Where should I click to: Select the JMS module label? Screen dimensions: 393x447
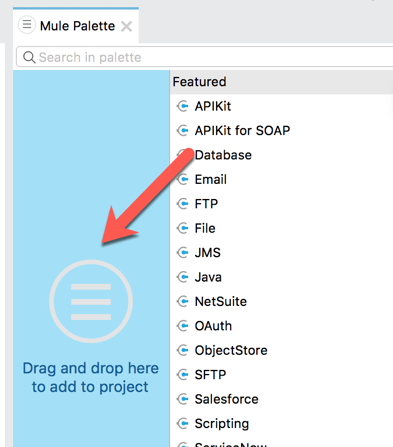point(208,253)
